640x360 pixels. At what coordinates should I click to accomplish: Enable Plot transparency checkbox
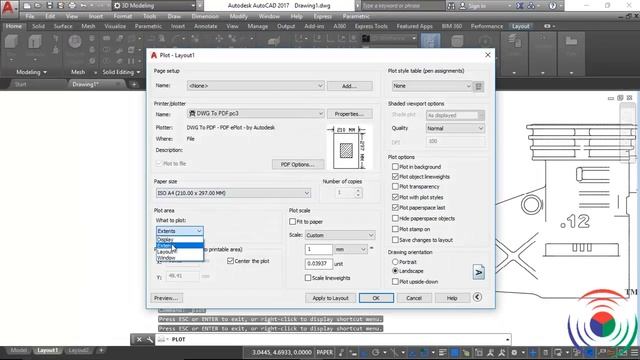pos(395,187)
